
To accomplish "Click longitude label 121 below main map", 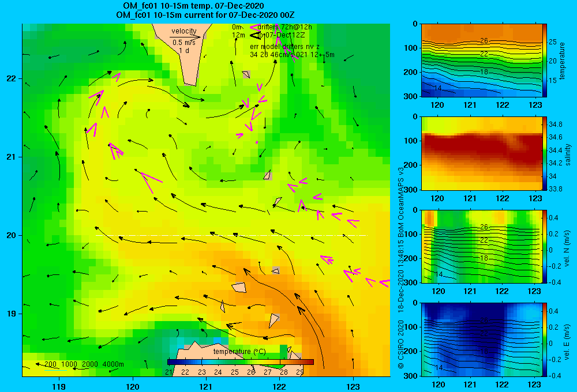I will [x=206, y=386].
